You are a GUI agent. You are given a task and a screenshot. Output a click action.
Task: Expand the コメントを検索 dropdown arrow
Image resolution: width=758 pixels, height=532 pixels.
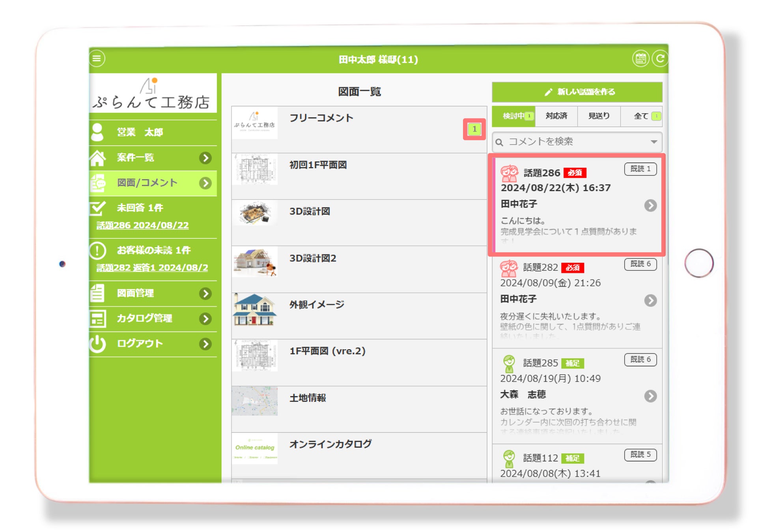(x=653, y=142)
